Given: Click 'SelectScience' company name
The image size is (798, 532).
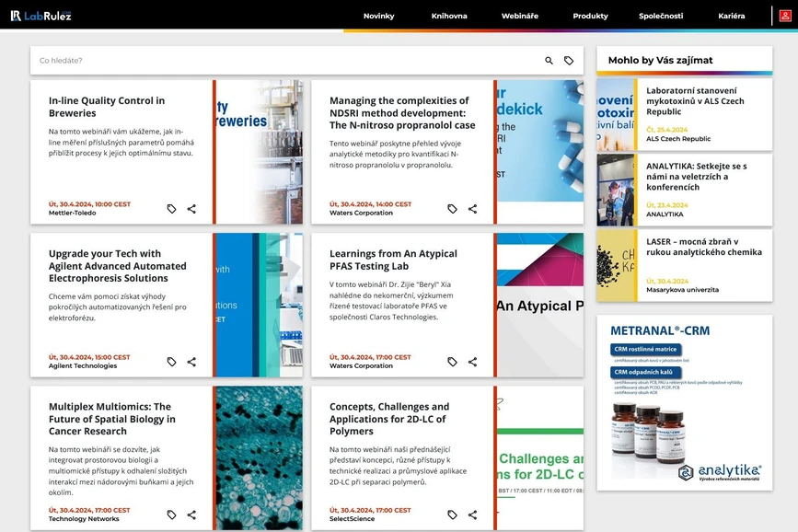Looking at the screenshot, I should (352, 519).
